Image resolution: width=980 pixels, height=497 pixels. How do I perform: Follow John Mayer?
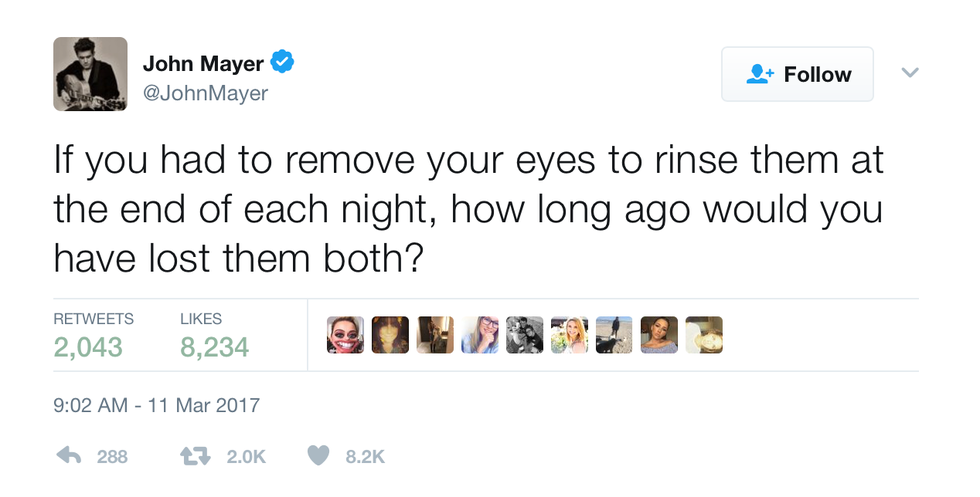click(x=797, y=74)
